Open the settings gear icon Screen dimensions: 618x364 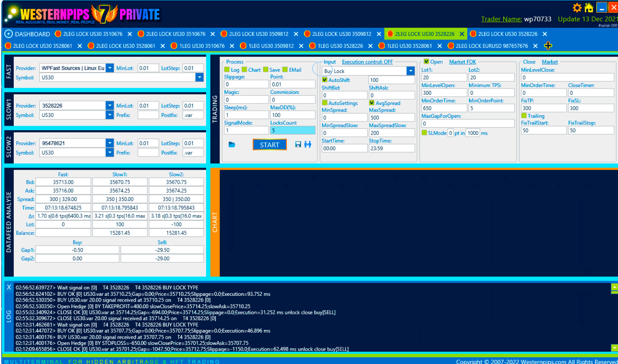(x=577, y=8)
